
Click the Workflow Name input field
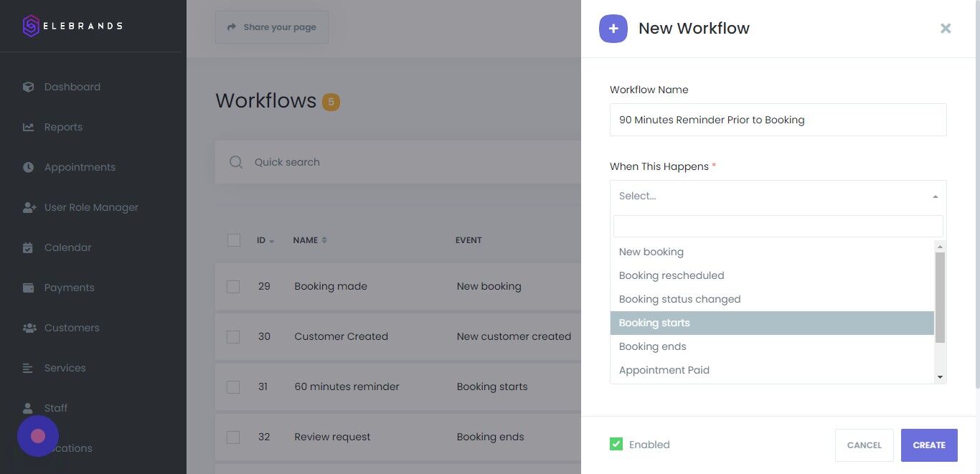pos(778,120)
